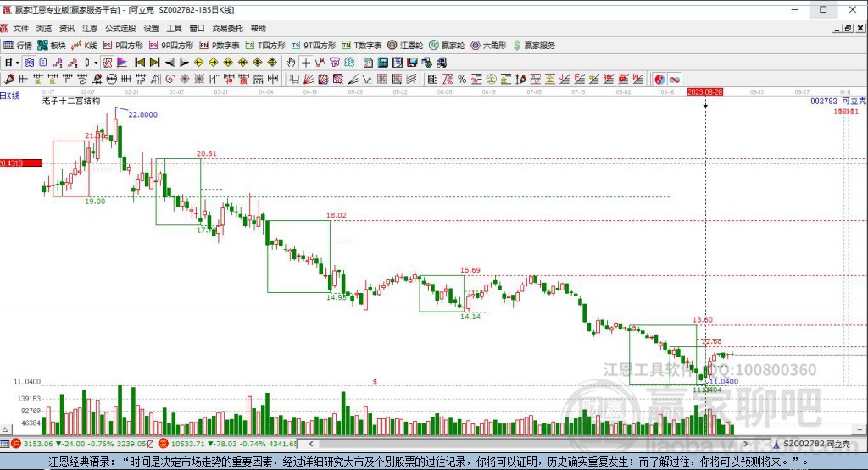Click the percent % retracement tool
The width and height of the screenshot is (868, 470).
462,79
